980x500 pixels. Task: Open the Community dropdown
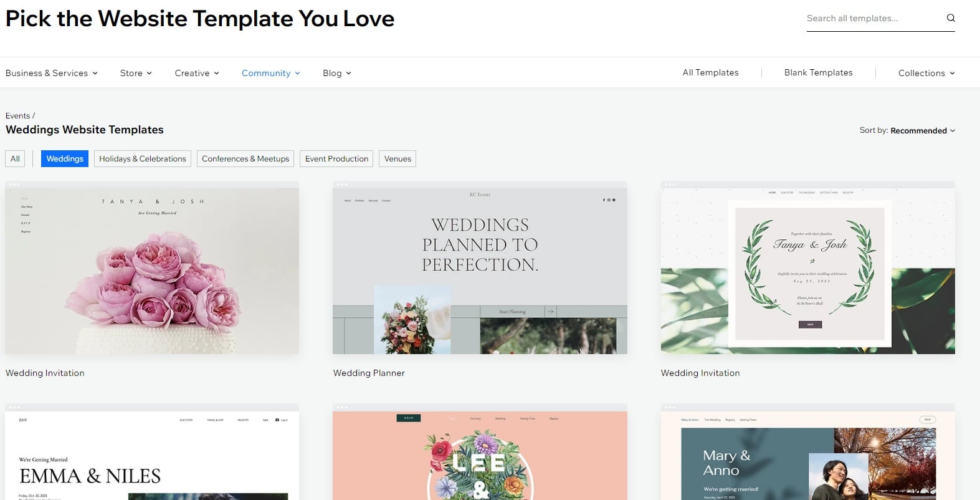271,73
